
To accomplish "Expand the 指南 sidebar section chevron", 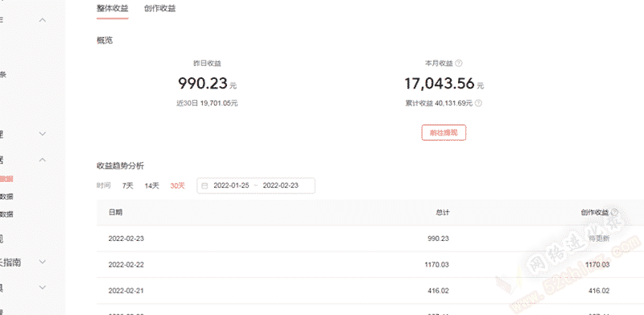I will pyautogui.click(x=43, y=262).
